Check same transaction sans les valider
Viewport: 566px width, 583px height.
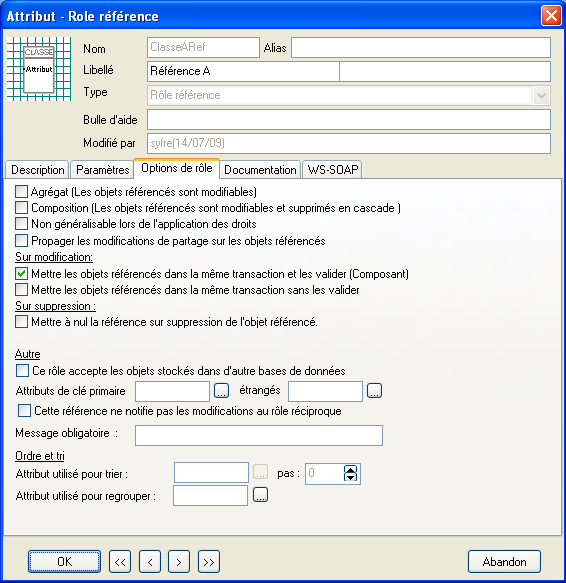click(21, 289)
